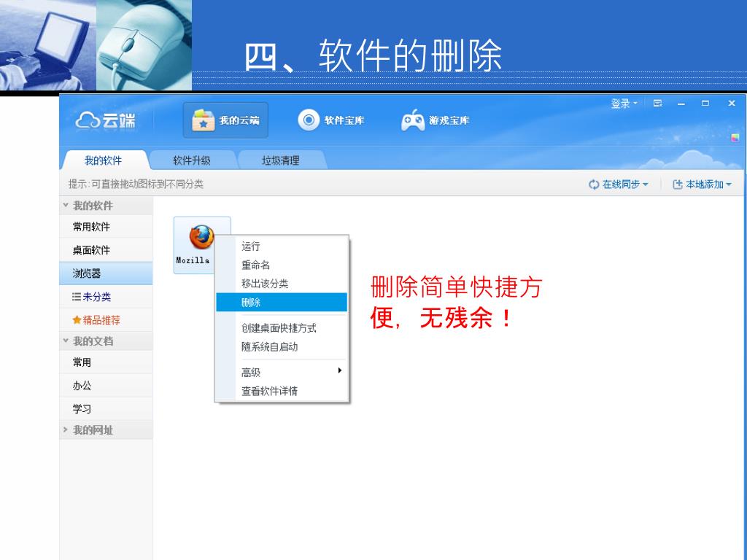Select 桌面软件 category
Screen dimensions: 747x560
click(x=106, y=250)
